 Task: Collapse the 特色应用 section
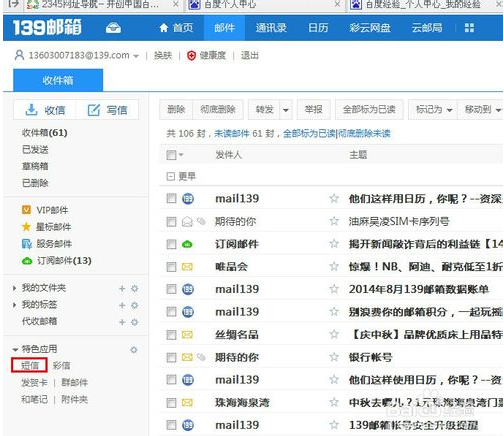click(15, 350)
